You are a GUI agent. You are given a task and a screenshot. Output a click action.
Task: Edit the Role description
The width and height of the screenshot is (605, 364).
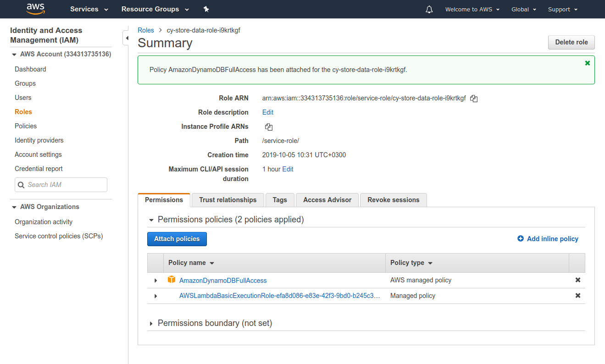click(268, 112)
